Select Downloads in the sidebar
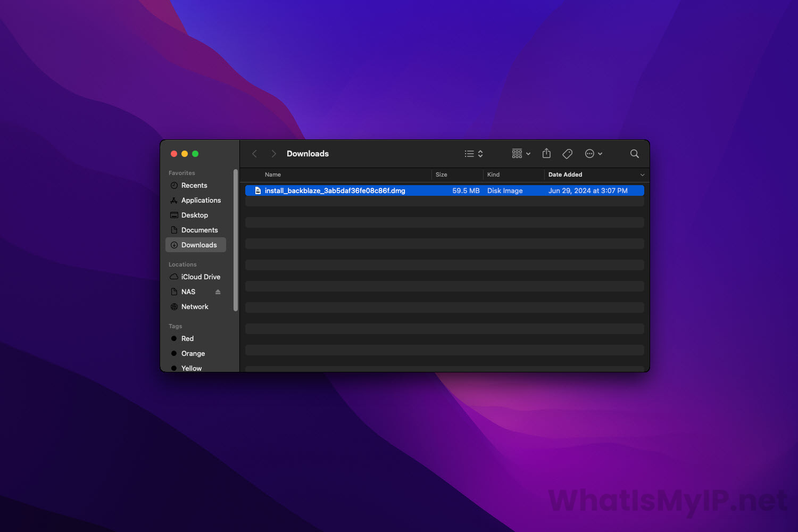 pos(196,245)
